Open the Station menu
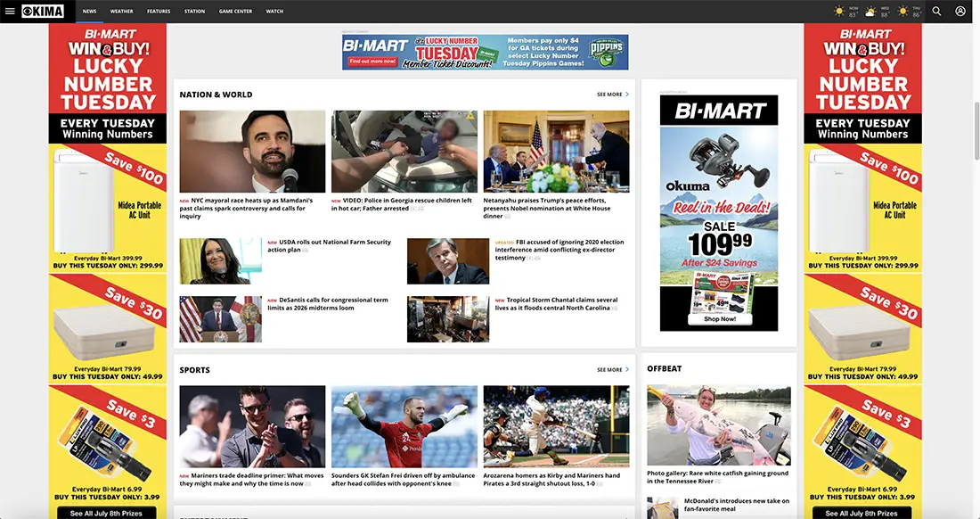980x519 pixels. 194,12
